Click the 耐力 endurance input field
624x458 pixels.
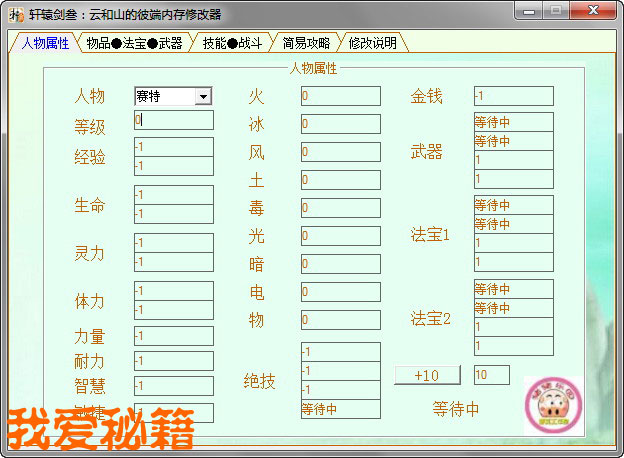pyautogui.click(x=174, y=361)
